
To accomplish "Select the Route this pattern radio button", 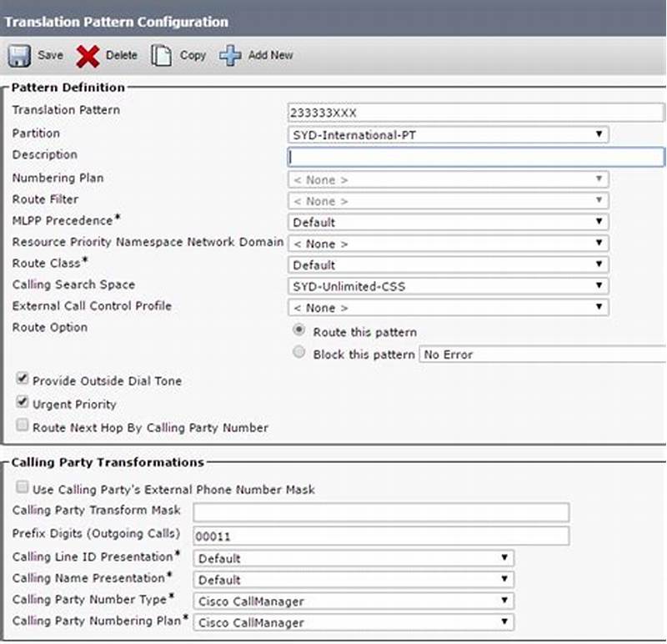I will tap(298, 332).
